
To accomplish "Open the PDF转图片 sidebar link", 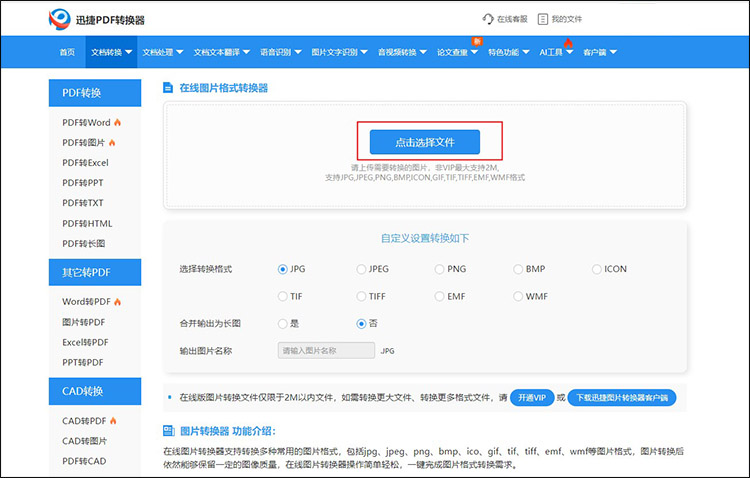I will (x=83, y=143).
